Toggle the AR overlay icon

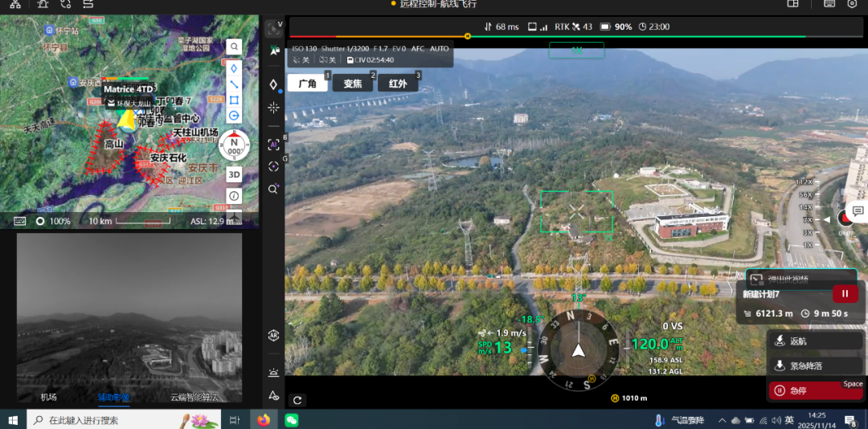click(273, 335)
